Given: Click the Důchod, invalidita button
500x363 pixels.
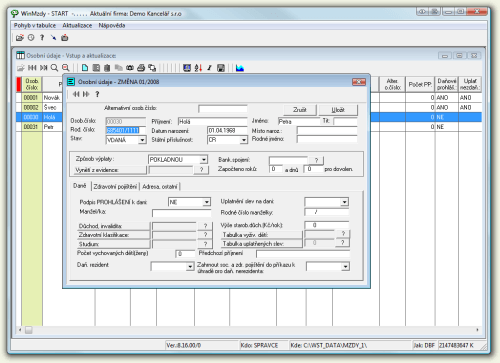Looking at the screenshot, I should click(x=113, y=226).
